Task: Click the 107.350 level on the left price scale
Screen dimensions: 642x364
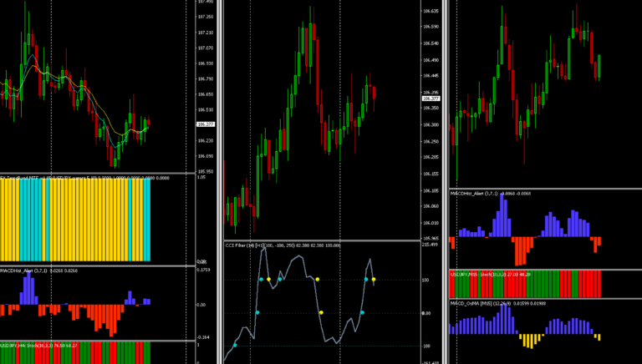Action: click(206, 17)
